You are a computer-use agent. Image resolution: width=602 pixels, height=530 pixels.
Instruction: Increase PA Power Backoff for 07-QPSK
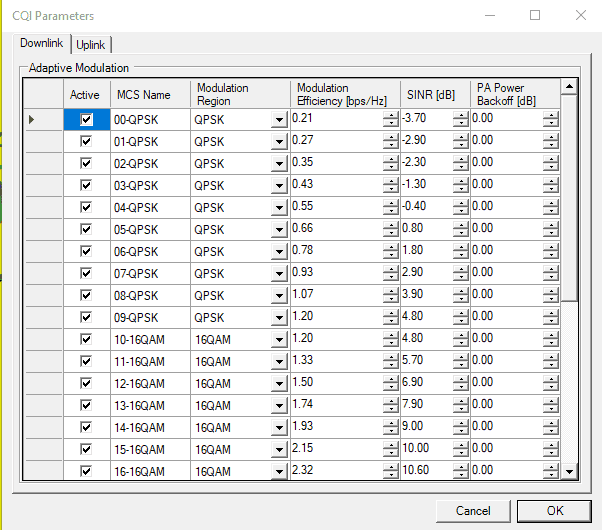(551, 269)
